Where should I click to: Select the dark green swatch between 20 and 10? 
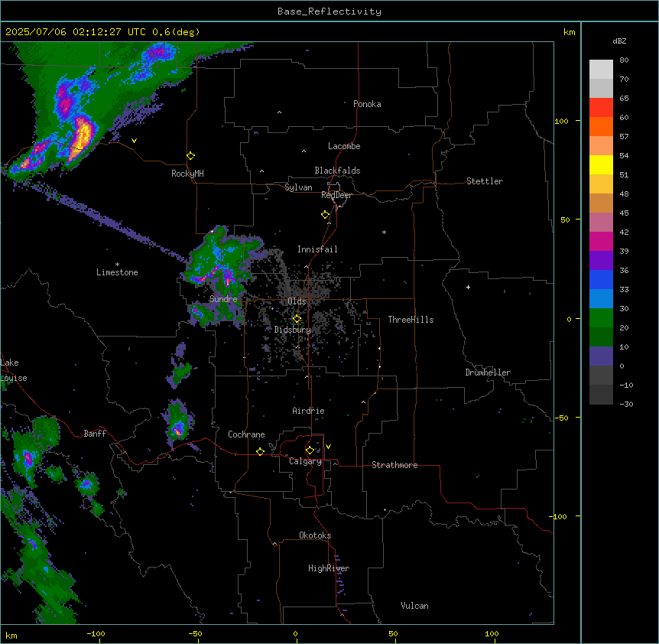(601, 337)
